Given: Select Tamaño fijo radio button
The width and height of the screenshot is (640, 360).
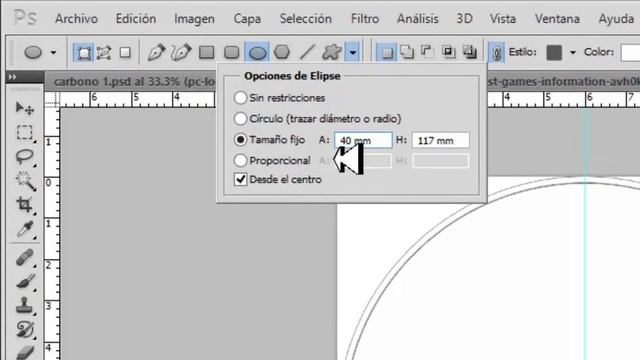Looking at the screenshot, I should coord(240,140).
